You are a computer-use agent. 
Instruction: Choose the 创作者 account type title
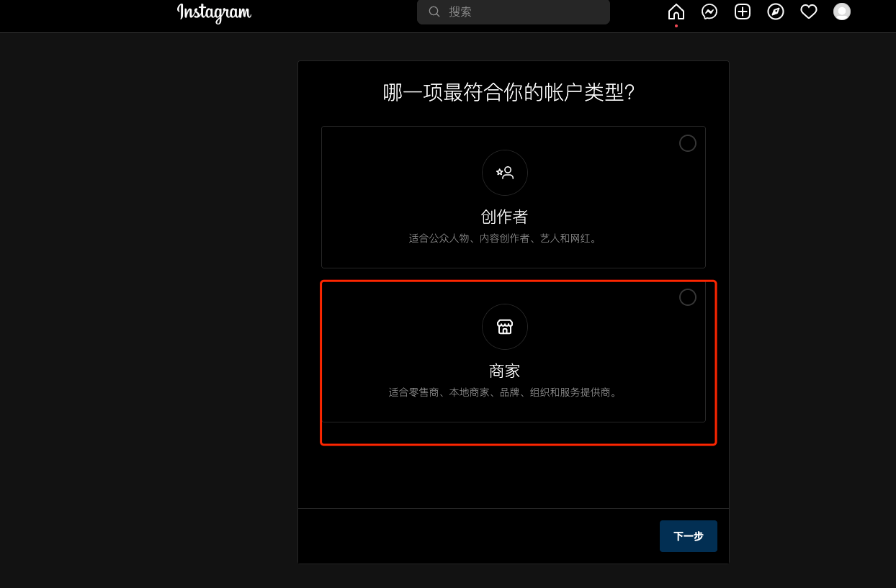(505, 217)
